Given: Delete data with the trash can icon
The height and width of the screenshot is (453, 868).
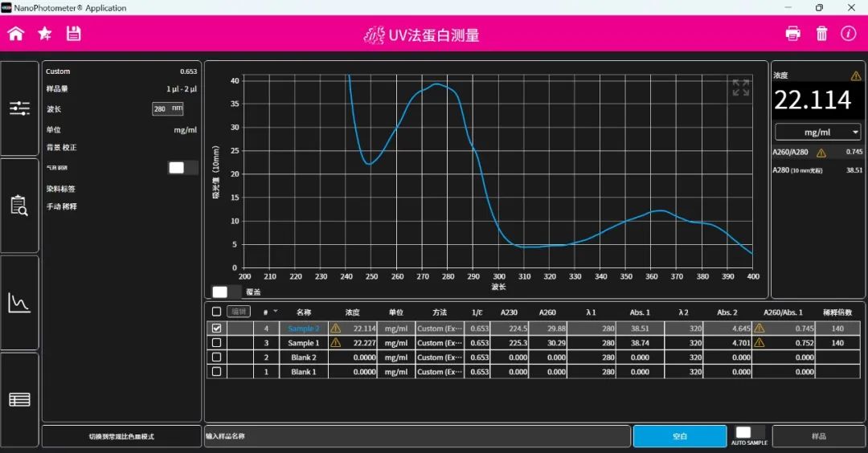Looking at the screenshot, I should [x=821, y=34].
